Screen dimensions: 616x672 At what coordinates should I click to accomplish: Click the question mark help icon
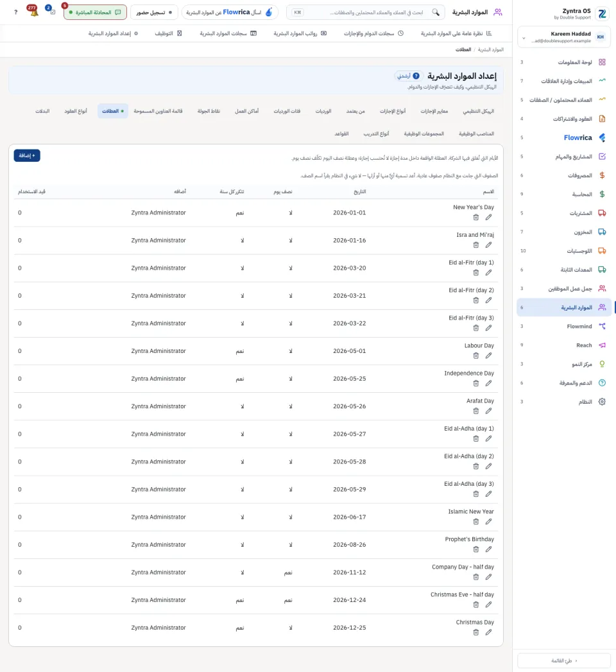coord(16,12)
